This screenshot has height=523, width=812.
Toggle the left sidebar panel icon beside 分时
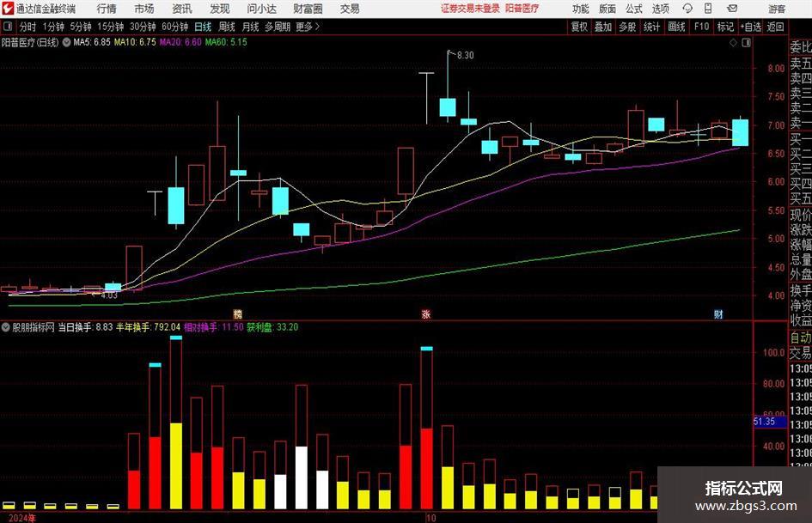pos(7,27)
